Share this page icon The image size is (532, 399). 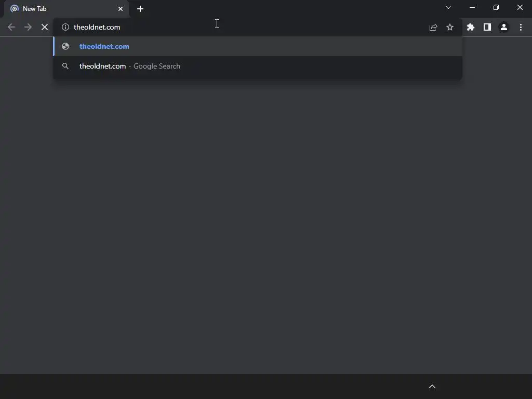pos(433,27)
